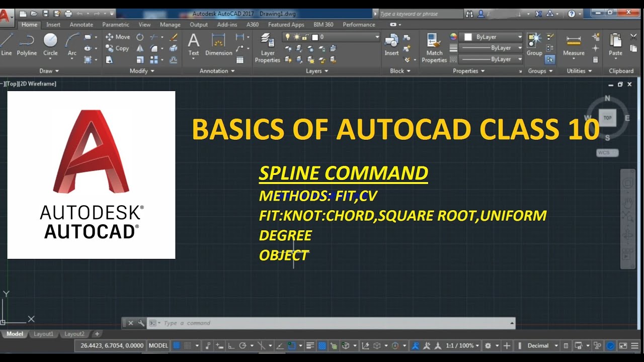Toggle transparency display in status bar

[322, 345]
